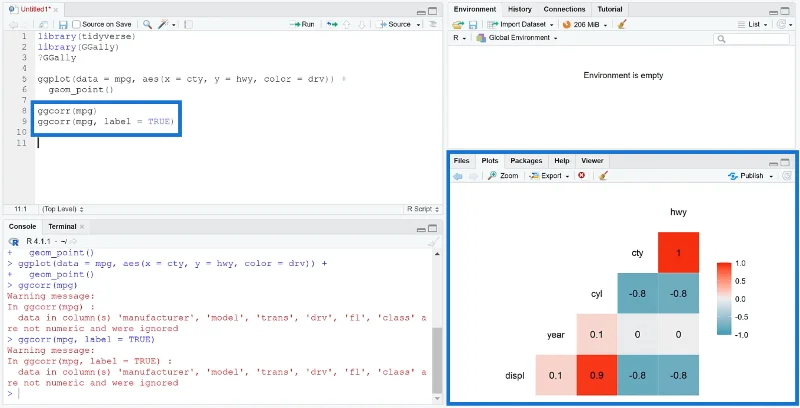Switch to the Connections tab
Screen dimensions: 800x408
[x=564, y=9]
